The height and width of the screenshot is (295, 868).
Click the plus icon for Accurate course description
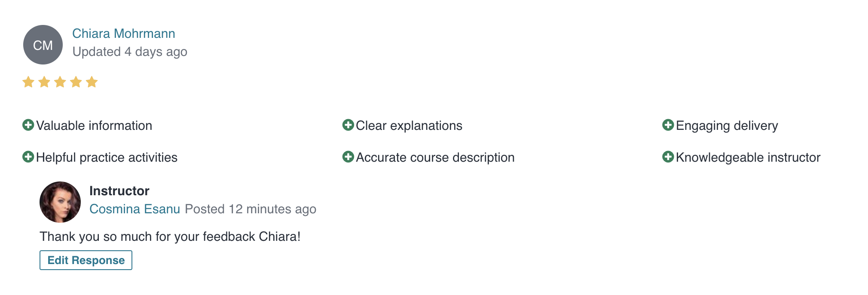tap(348, 157)
